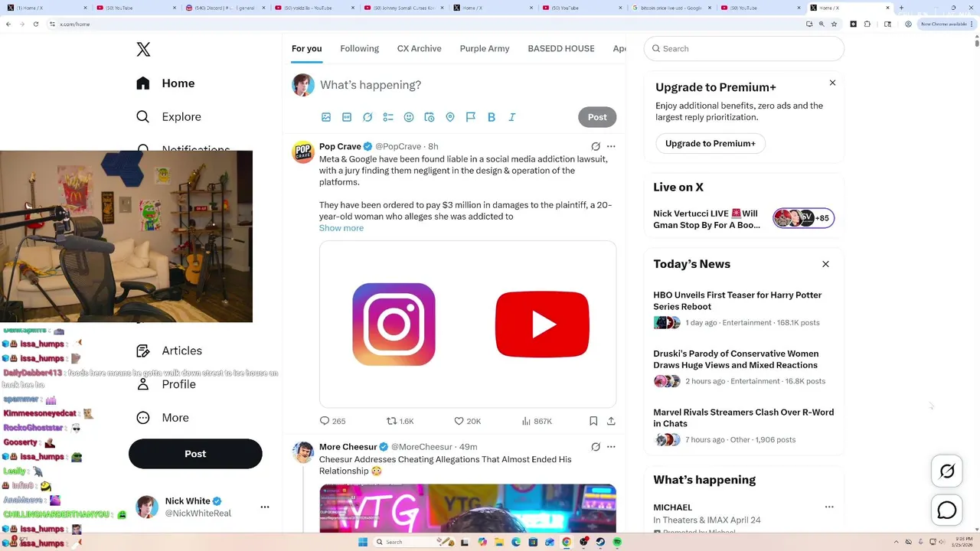Switch to the For you tab

click(x=306, y=48)
